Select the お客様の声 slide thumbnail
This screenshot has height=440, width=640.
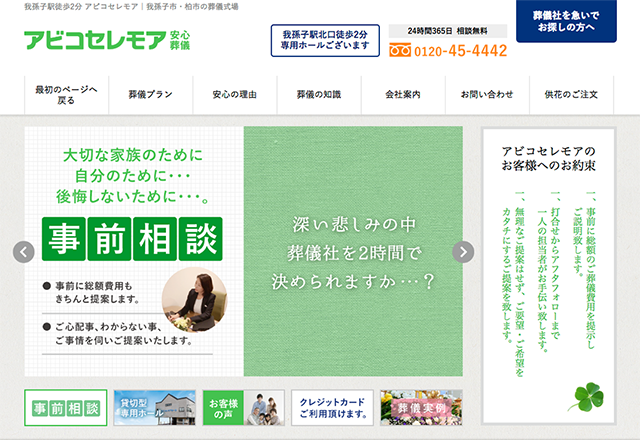(244, 408)
